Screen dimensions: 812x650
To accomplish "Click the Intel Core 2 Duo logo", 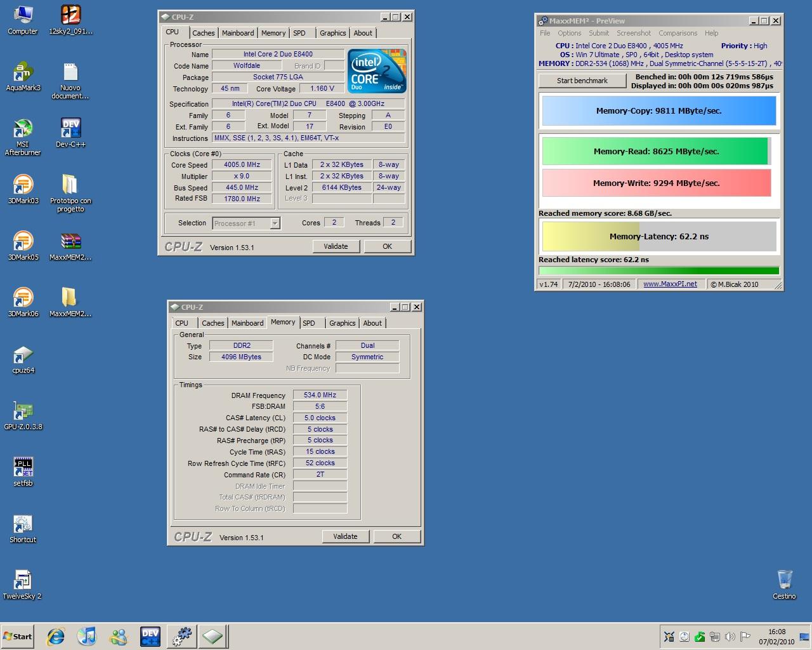I will click(x=377, y=72).
